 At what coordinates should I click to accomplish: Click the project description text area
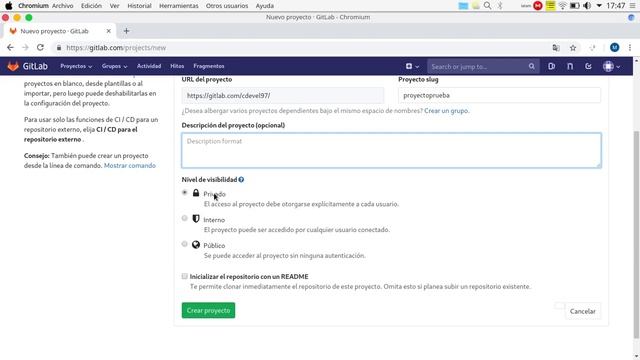(391, 150)
